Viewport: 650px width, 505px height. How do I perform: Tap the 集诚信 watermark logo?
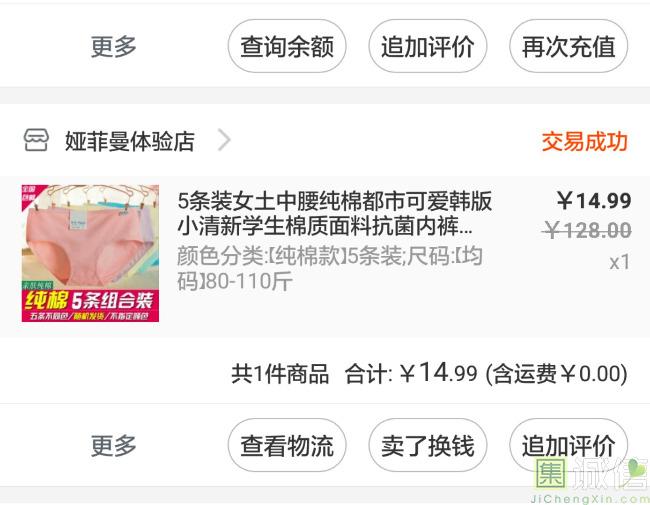point(591,480)
